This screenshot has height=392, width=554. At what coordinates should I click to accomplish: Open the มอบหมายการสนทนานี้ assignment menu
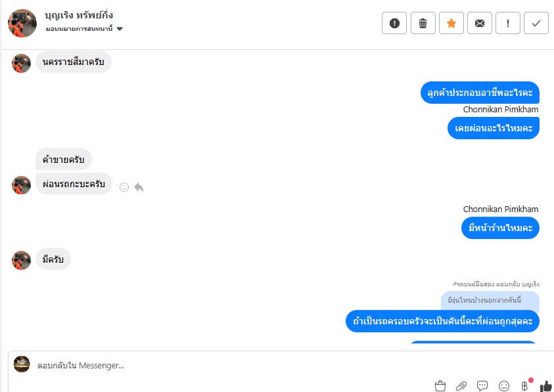coord(80,29)
